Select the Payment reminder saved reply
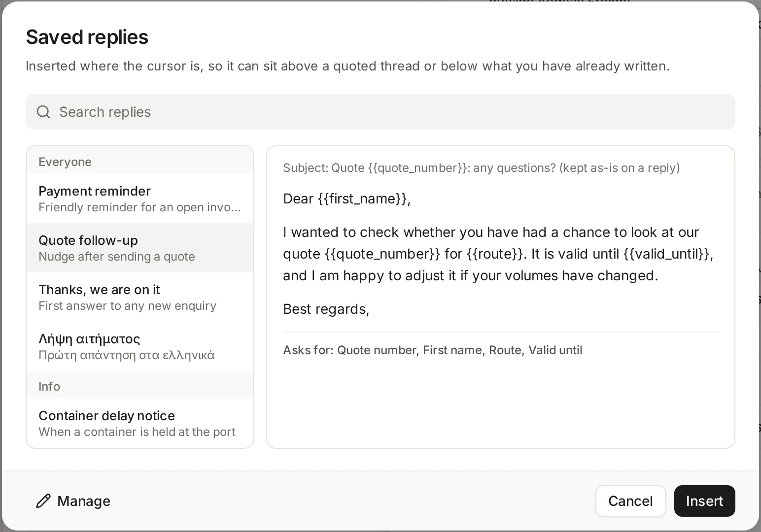 tap(140, 199)
